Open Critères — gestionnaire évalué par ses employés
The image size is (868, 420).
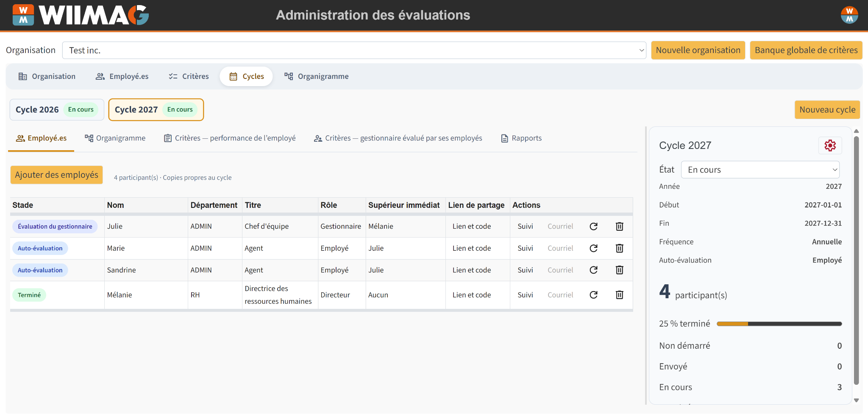(x=398, y=138)
